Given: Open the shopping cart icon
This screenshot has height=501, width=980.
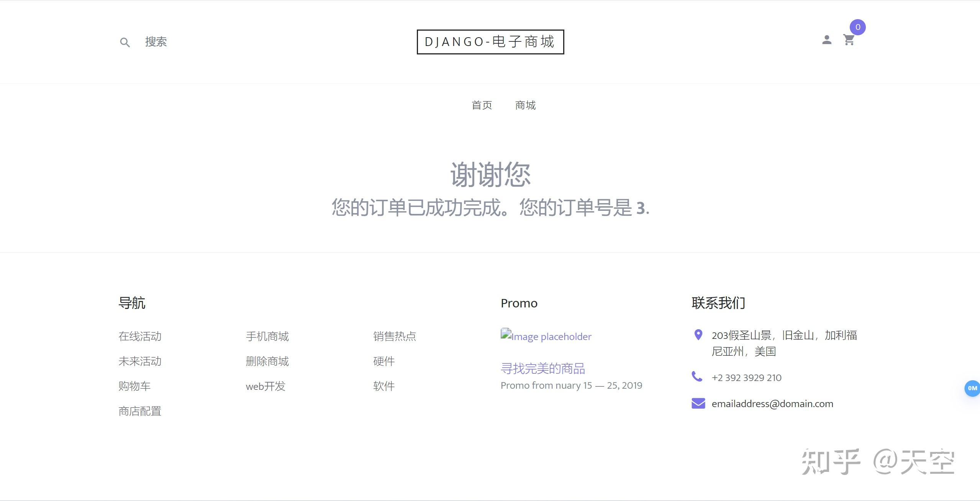Looking at the screenshot, I should click(850, 40).
